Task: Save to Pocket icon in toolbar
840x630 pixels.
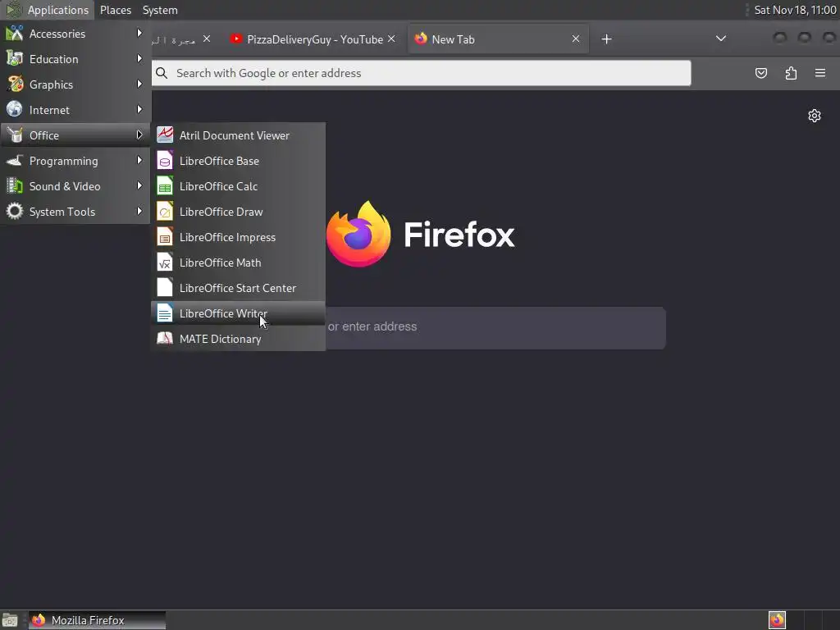Action: pyautogui.click(x=760, y=73)
